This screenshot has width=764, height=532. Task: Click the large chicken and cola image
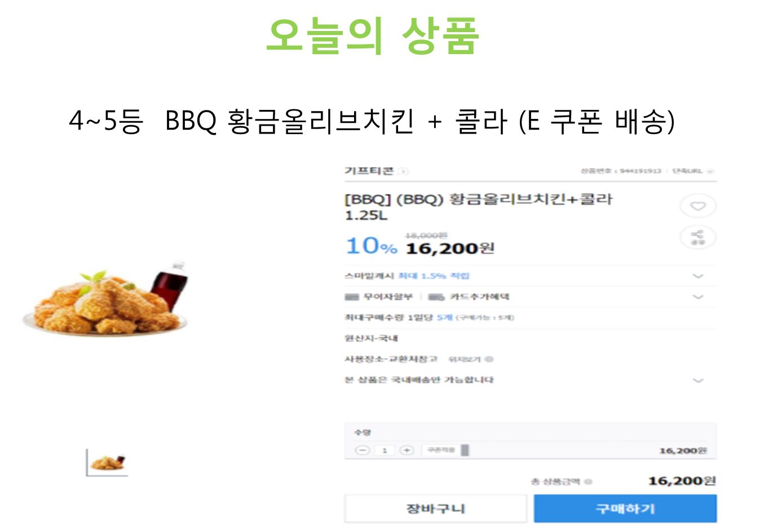106,298
